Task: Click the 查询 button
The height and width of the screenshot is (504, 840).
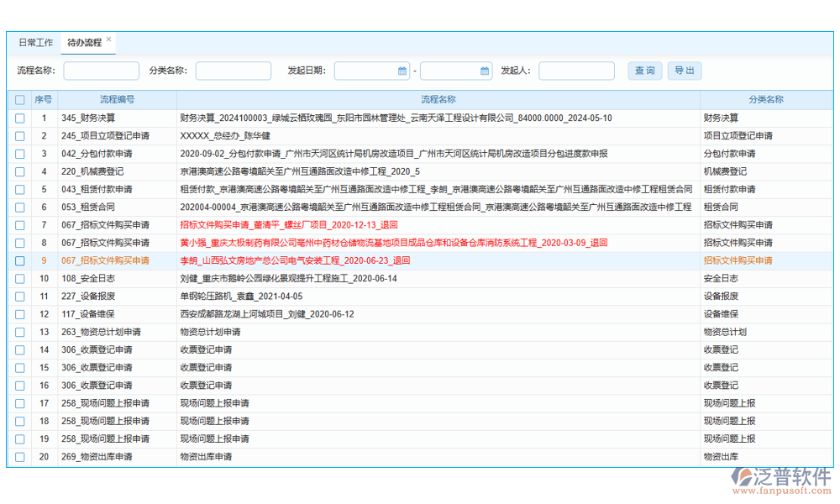Action: [644, 71]
